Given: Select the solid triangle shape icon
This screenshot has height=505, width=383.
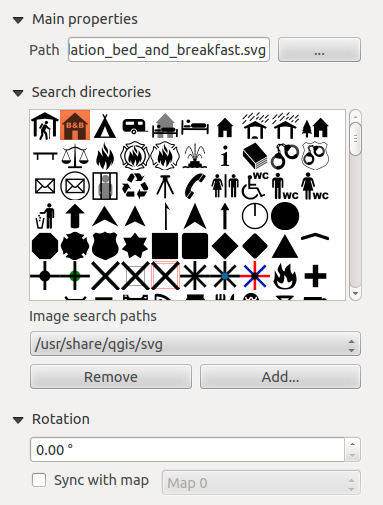Looking at the screenshot, I should pyautogui.click(x=285, y=247).
